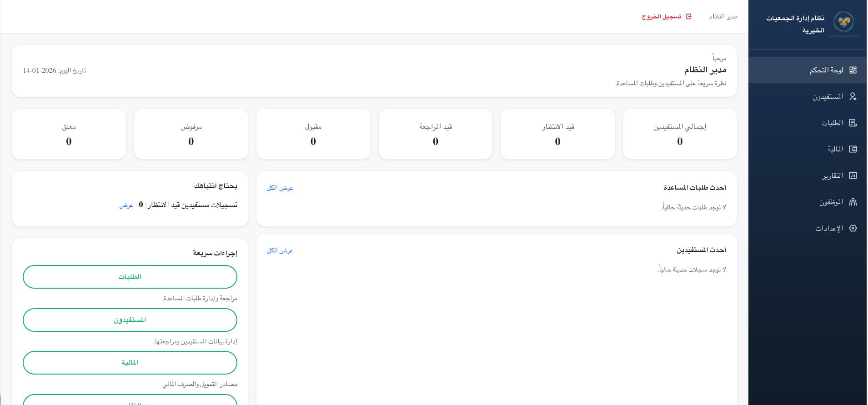
Task: Click the red logout icon in header
Action: pyautogui.click(x=689, y=17)
